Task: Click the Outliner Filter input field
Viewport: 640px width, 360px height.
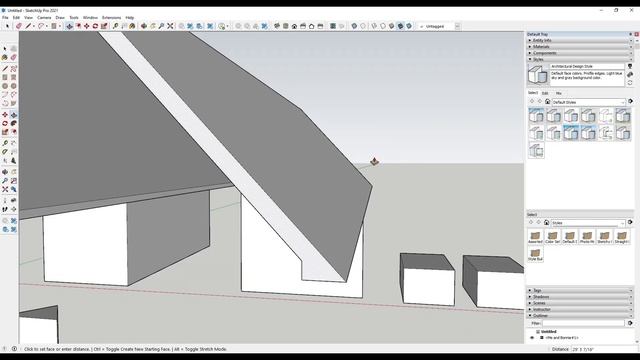Action: point(583,323)
